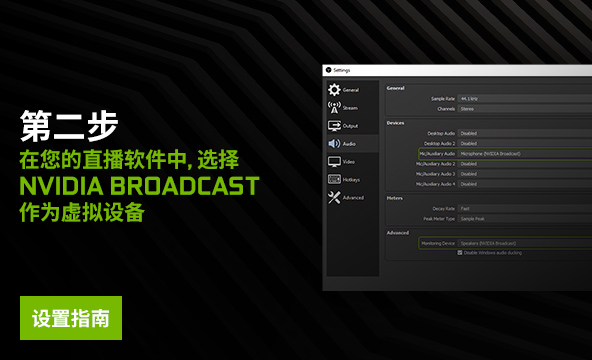Open the Desktop Audio device dropdown
The height and width of the screenshot is (360, 592).
pos(525,133)
